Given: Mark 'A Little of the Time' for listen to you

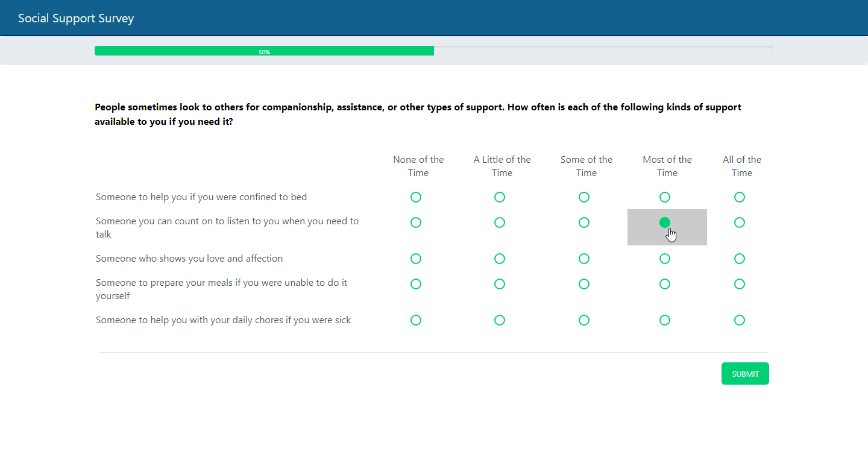Looking at the screenshot, I should 499,222.
